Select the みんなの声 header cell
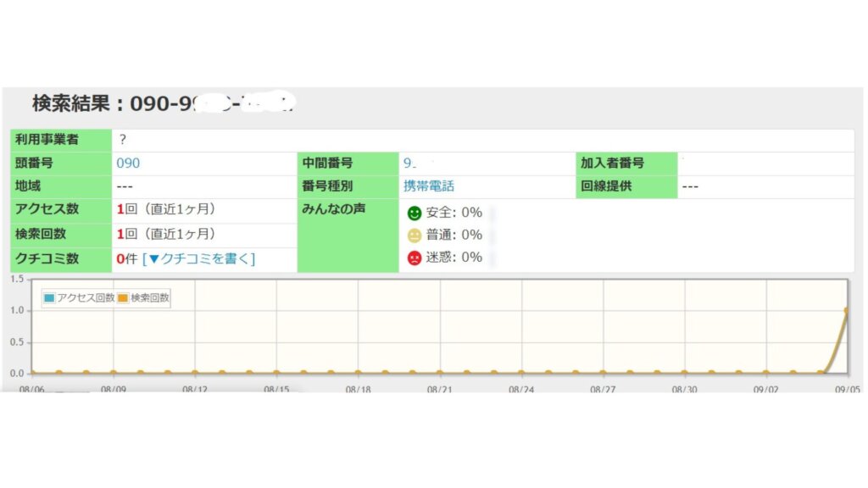The width and height of the screenshot is (868, 488). tap(348, 209)
